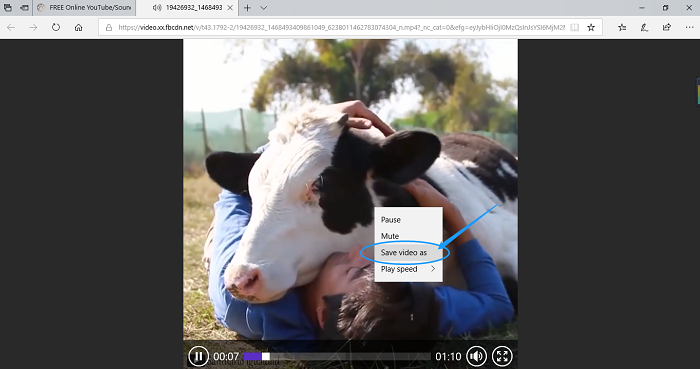The height and width of the screenshot is (369, 700).
Task: Click the video progress slider
Action: tap(337, 356)
